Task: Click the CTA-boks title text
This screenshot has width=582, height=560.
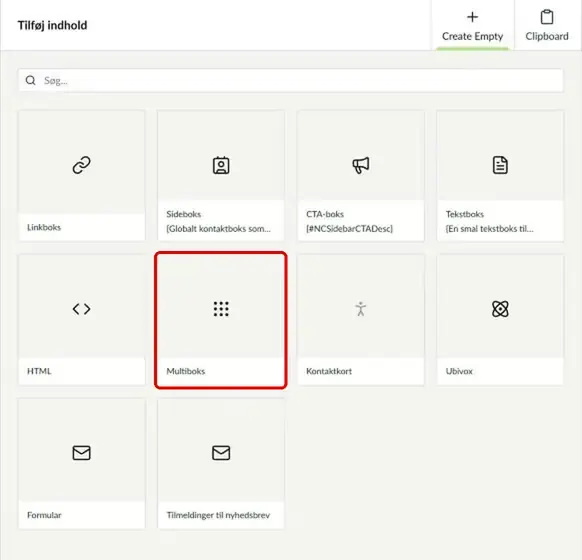Action: pyautogui.click(x=325, y=214)
